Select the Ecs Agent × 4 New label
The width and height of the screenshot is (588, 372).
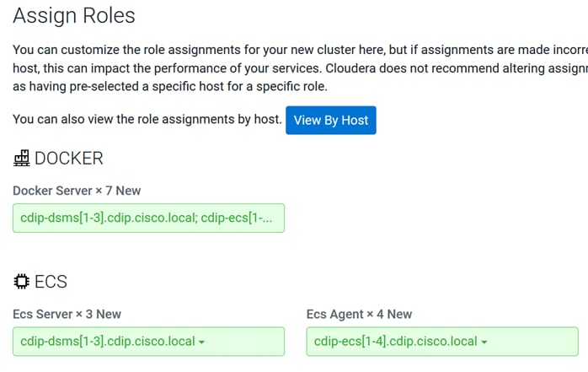(x=359, y=314)
